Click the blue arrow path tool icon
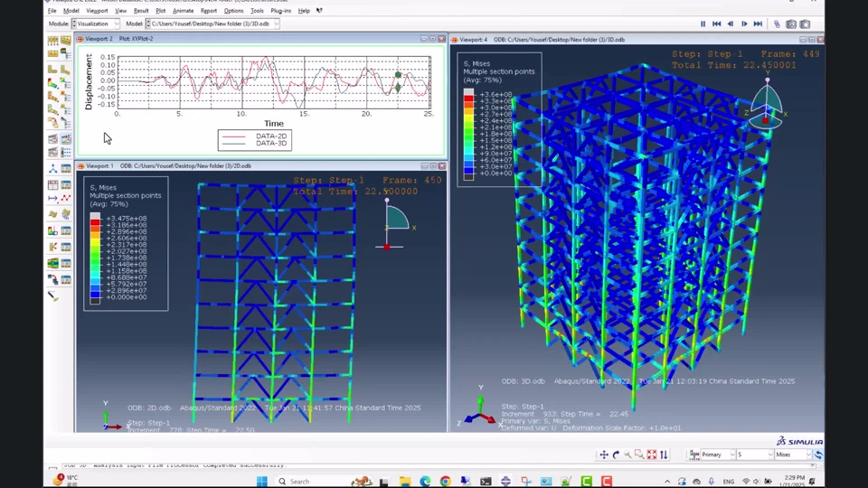 coord(52,198)
